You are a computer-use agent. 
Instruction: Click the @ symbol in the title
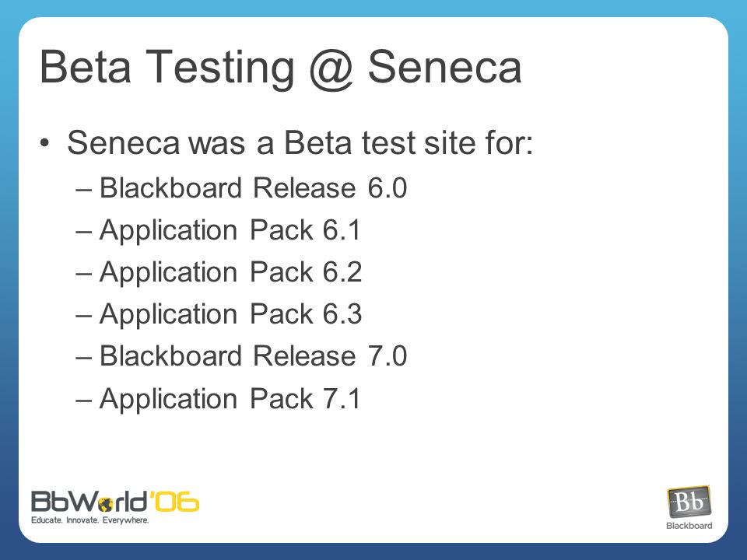(x=331, y=70)
